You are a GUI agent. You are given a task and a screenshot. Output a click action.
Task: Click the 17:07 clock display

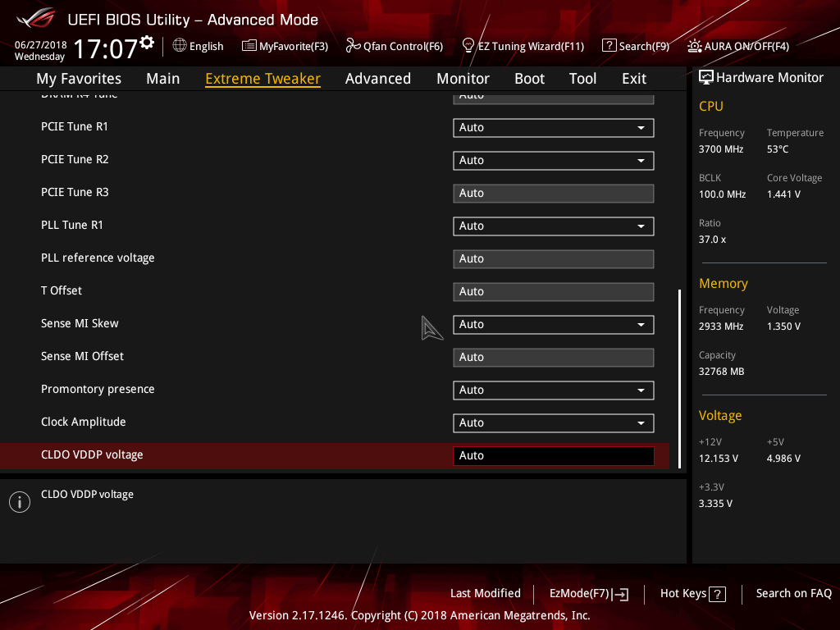[106, 48]
